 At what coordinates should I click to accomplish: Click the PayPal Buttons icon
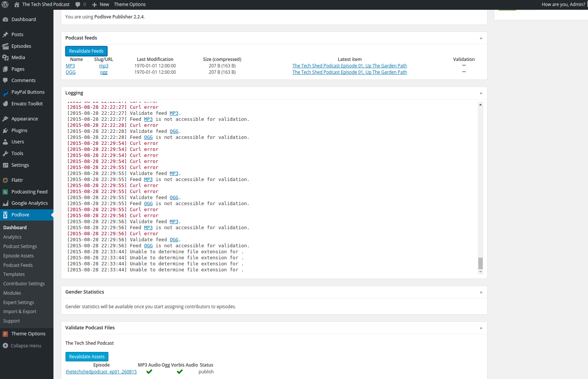[x=5, y=92]
